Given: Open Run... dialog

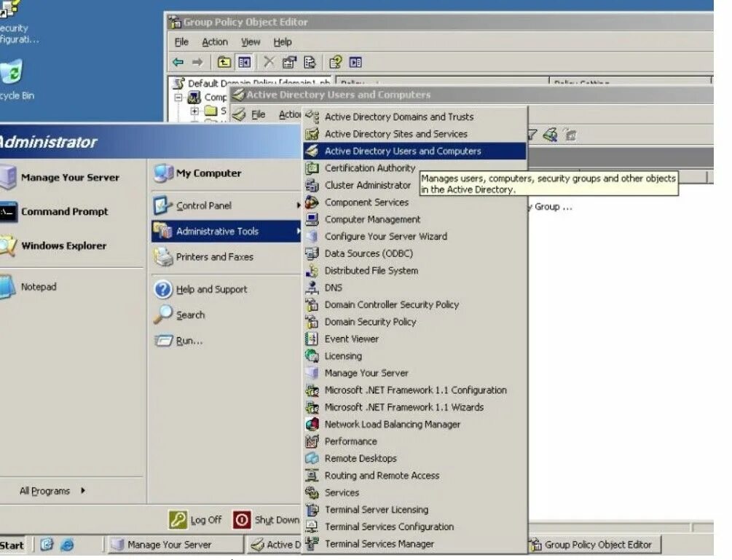Looking at the screenshot, I should tap(226, 341).
